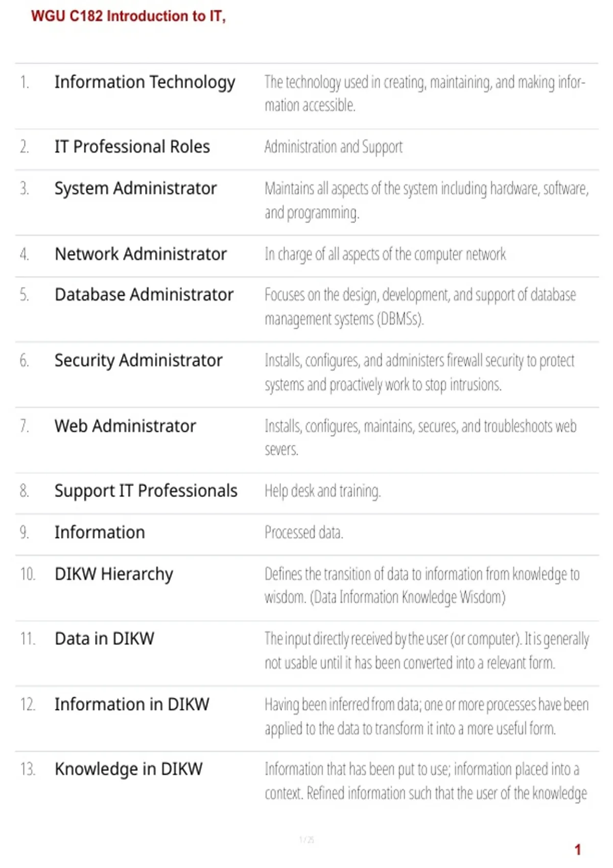Select the Data in DIKW term
This screenshot has height=868, width=613.
click(104, 639)
